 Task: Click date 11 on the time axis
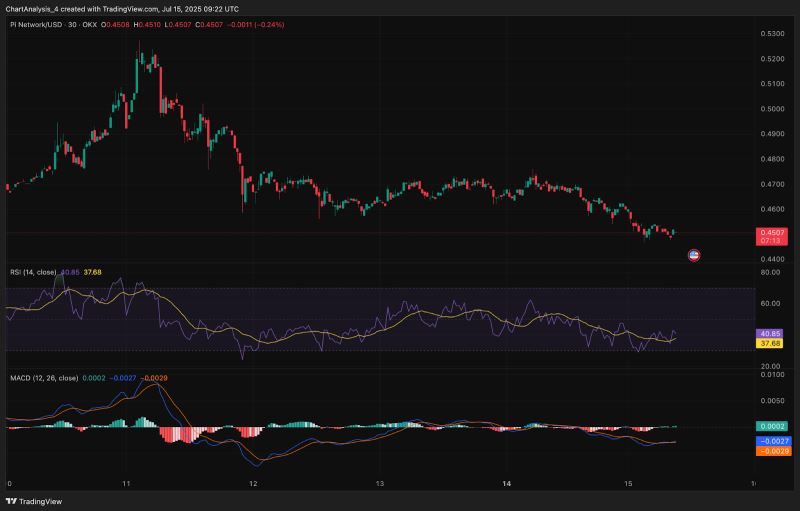(x=126, y=483)
